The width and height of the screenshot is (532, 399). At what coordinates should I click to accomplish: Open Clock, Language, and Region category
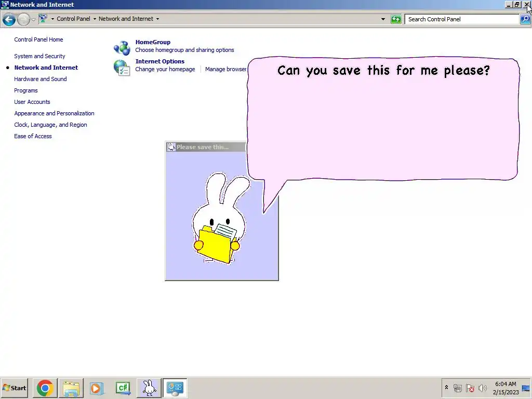tap(50, 125)
